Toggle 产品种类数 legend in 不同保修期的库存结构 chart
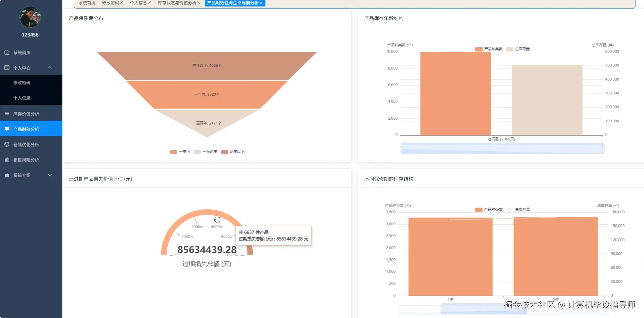Viewport: 644px width, 318px height. (x=489, y=210)
